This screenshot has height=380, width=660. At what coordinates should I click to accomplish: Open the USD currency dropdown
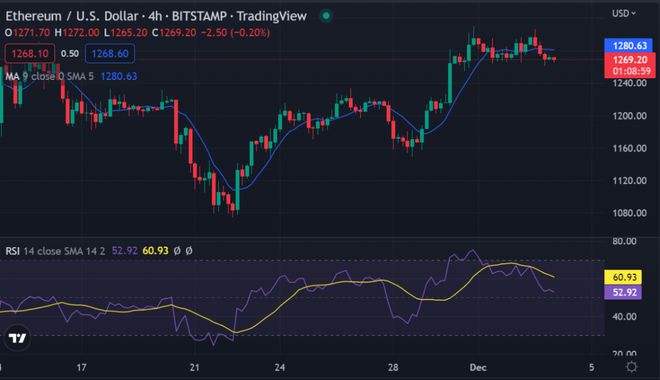coord(623,13)
